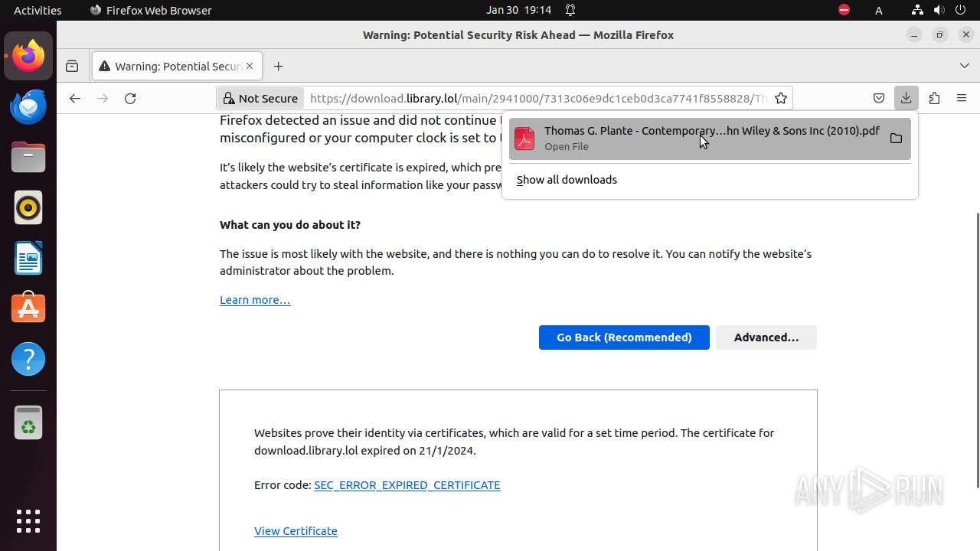
Task: Click Show all downloads
Action: pyautogui.click(x=567, y=180)
